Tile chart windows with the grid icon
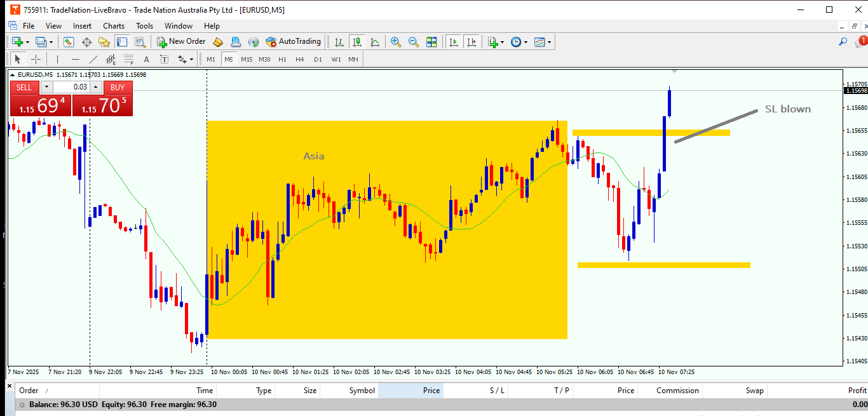This screenshot has width=868, height=416. [x=431, y=42]
